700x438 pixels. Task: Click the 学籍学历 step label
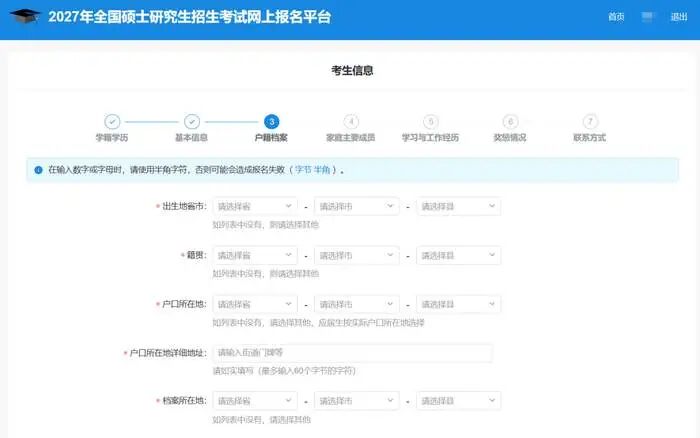point(112,138)
